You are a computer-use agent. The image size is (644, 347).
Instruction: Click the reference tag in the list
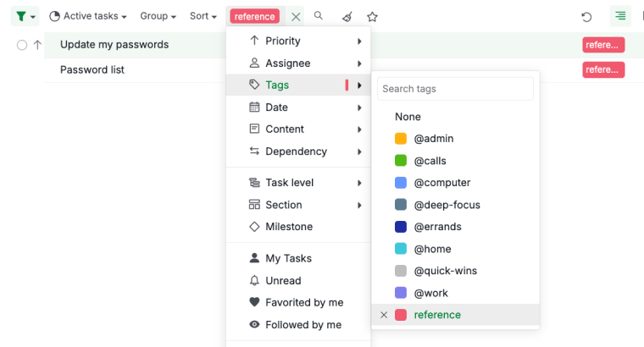pos(456,315)
